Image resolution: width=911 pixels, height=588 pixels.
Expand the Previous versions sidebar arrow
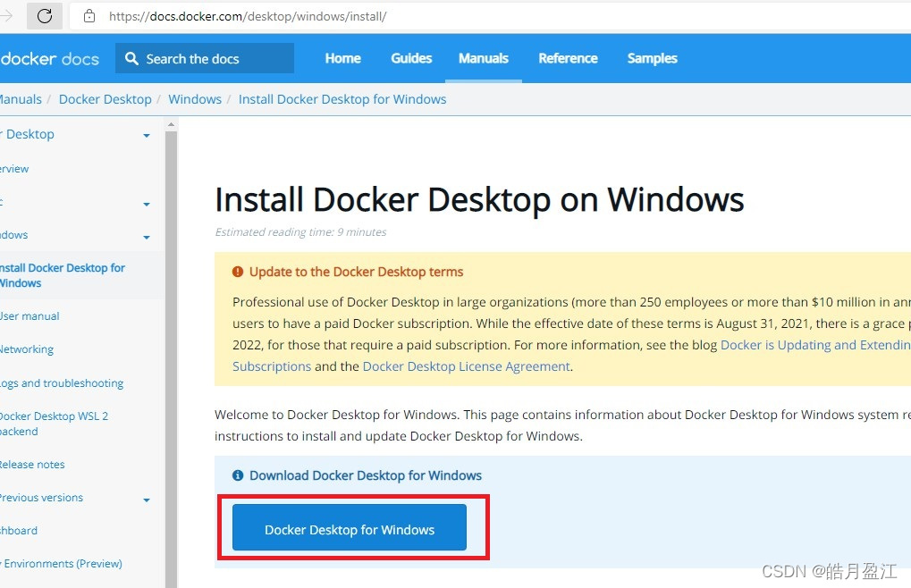pyautogui.click(x=147, y=500)
